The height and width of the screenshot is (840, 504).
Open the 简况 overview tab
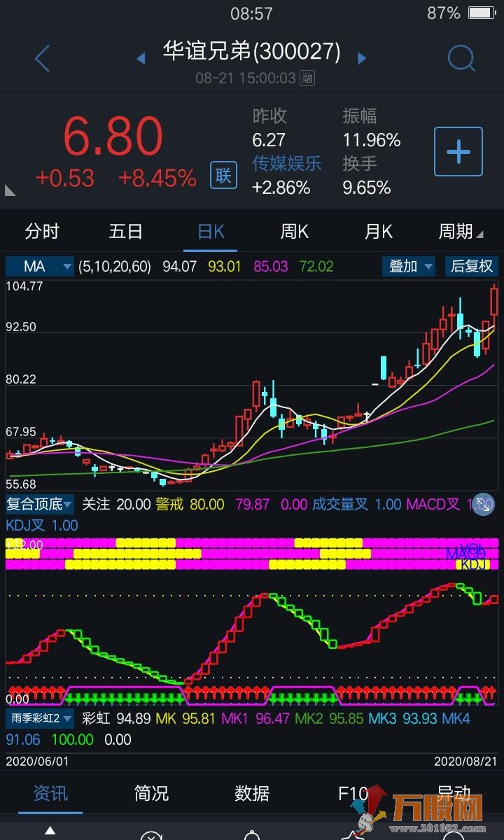pos(151,793)
